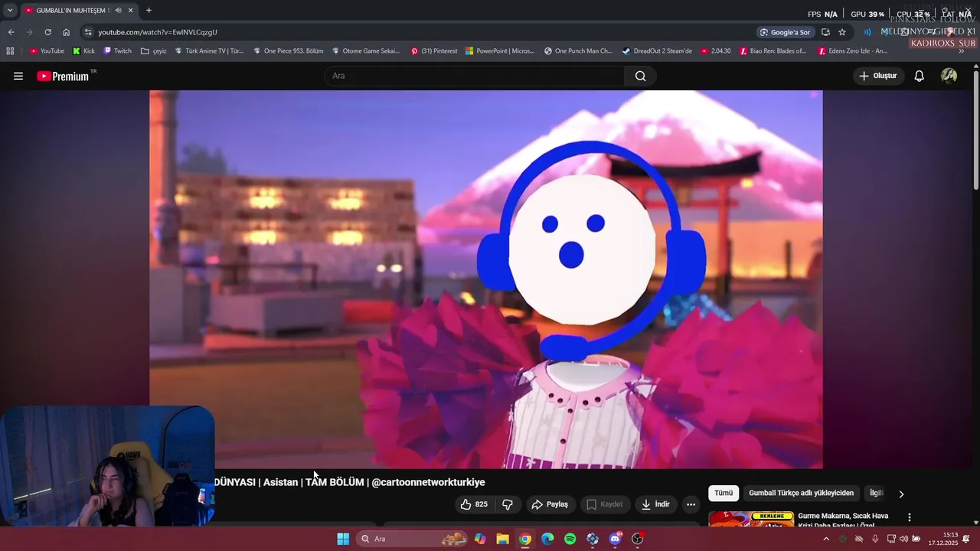The image size is (980, 551).
Task: Click the video player to pause
Action: 486,279
